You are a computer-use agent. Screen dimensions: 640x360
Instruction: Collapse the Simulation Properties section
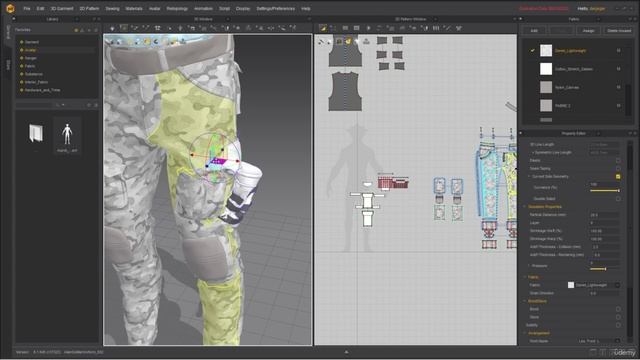[x=525, y=207]
